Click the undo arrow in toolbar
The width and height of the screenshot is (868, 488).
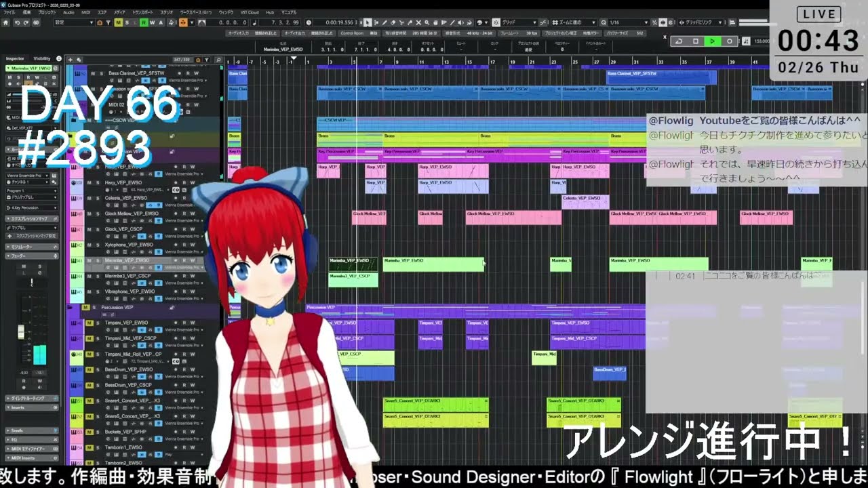[x=17, y=22]
